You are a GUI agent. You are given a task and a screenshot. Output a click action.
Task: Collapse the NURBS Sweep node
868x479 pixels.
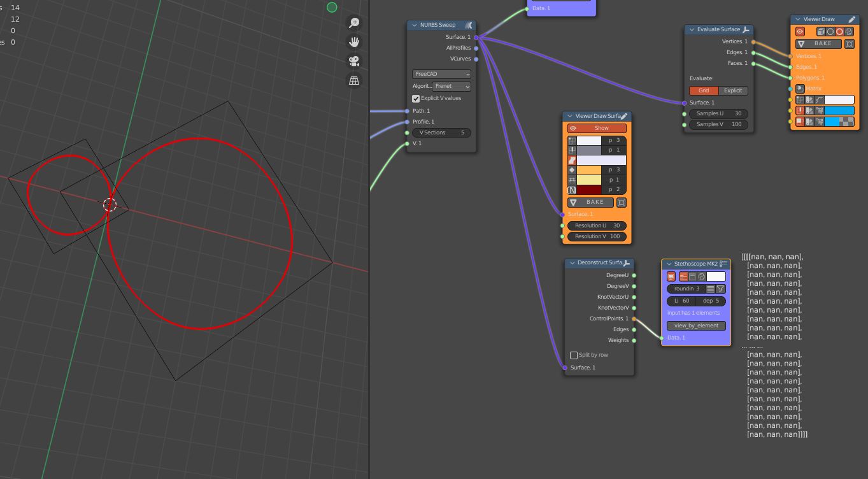pos(414,25)
